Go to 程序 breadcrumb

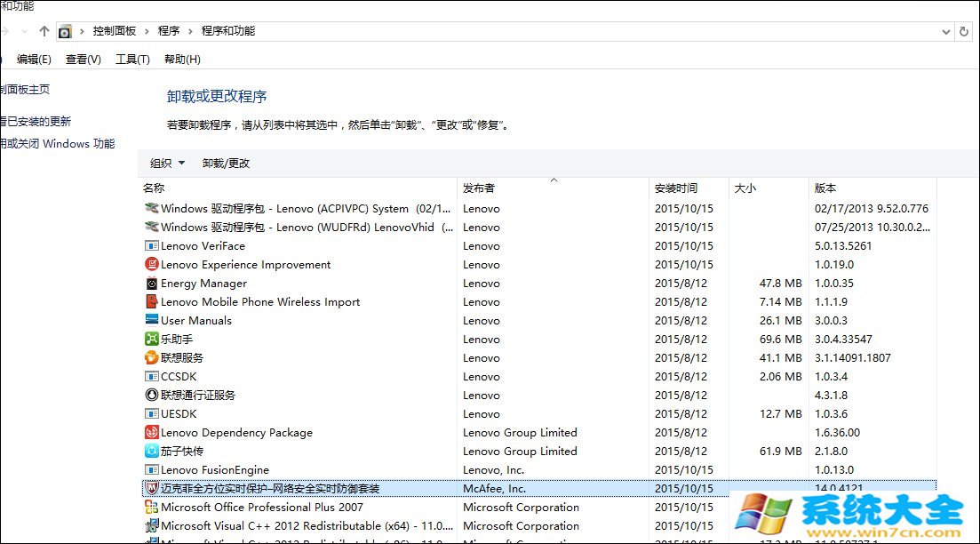point(169,31)
